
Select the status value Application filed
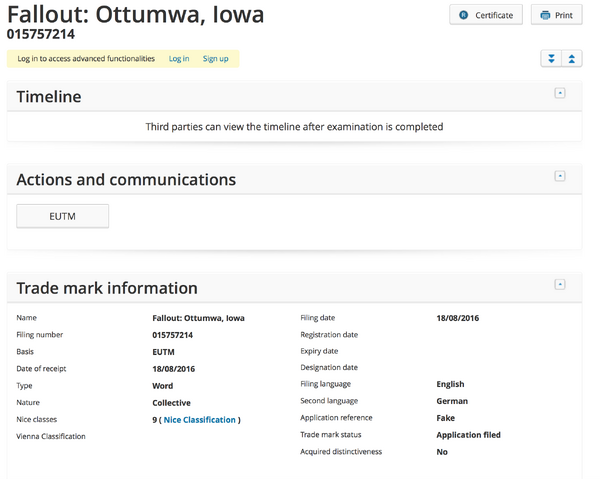[468, 435]
